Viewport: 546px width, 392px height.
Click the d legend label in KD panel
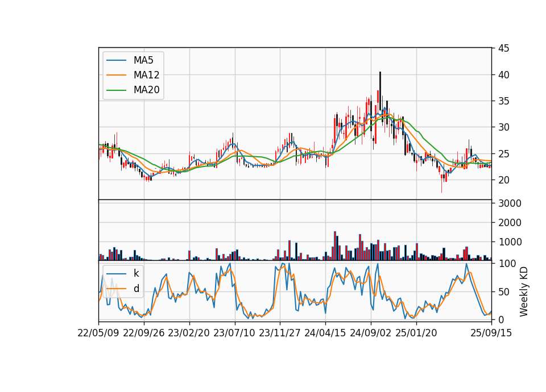[136, 289]
